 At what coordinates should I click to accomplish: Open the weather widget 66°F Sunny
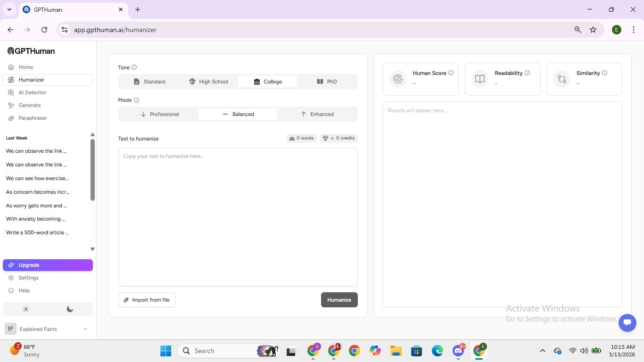point(26,350)
